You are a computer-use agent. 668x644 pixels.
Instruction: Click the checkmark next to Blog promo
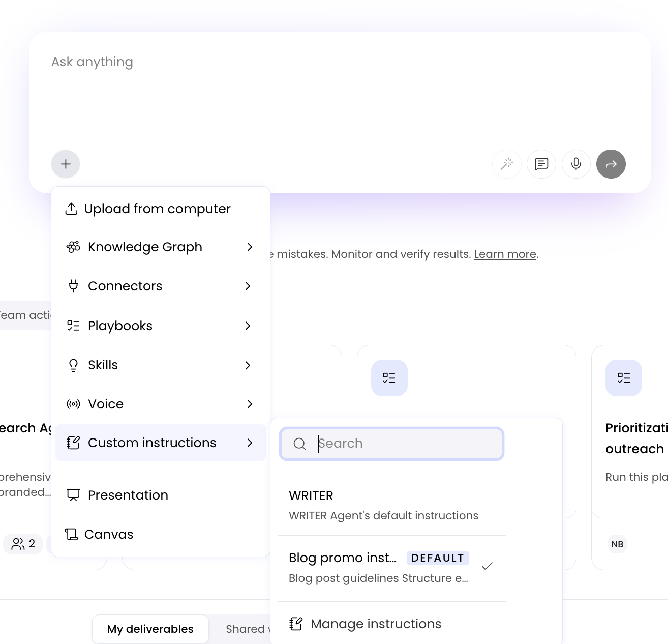tap(487, 566)
